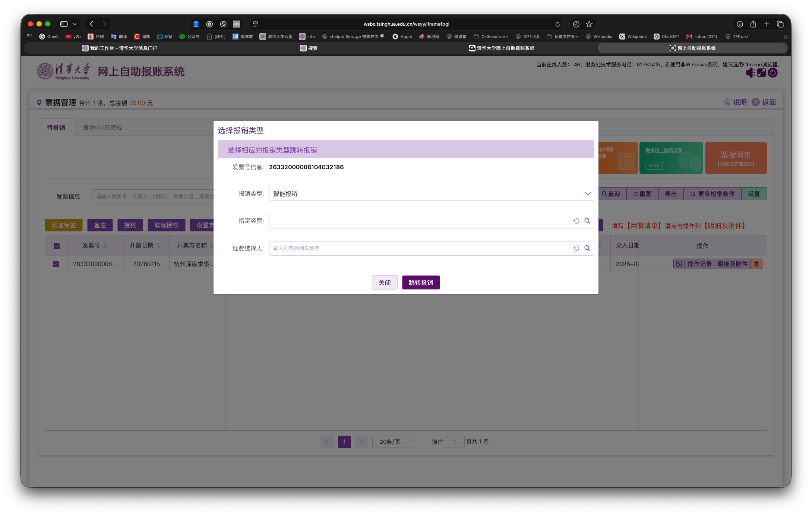Select the 待报销 tab

pyautogui.click(x=56, y=127)
